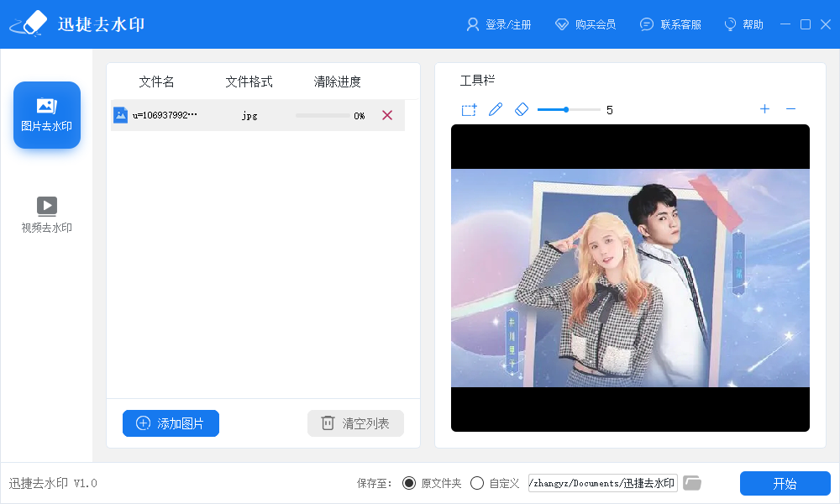Select the u=106937992 file row

click(x=258, y=115)
